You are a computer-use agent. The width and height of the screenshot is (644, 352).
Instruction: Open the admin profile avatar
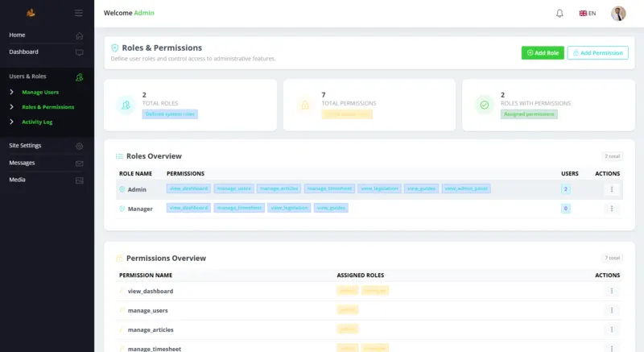point(618,14)
